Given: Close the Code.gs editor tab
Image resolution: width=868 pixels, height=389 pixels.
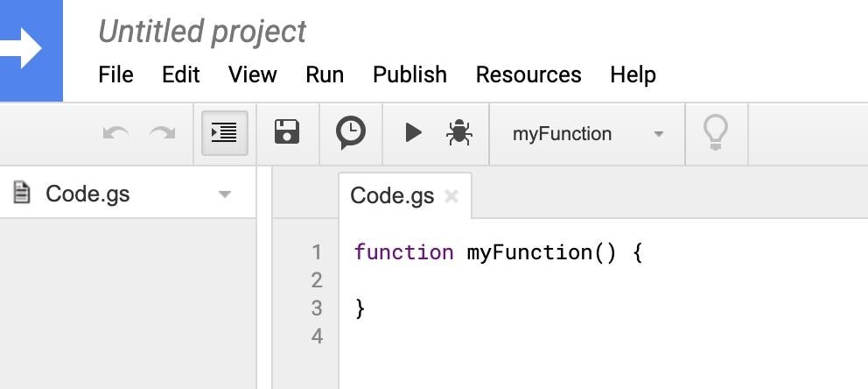Looking at the screenshot, I should click(x=451, y=195).
